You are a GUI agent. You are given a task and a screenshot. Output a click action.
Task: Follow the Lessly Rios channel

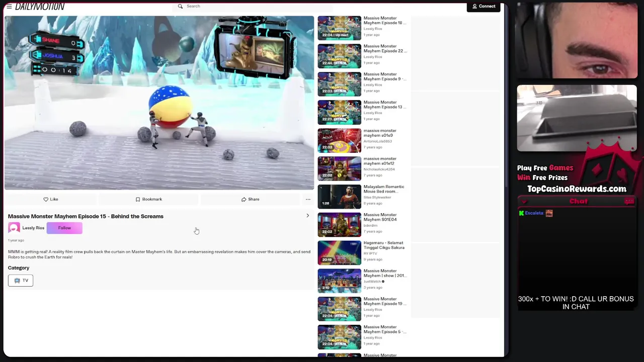click(64, 228)
